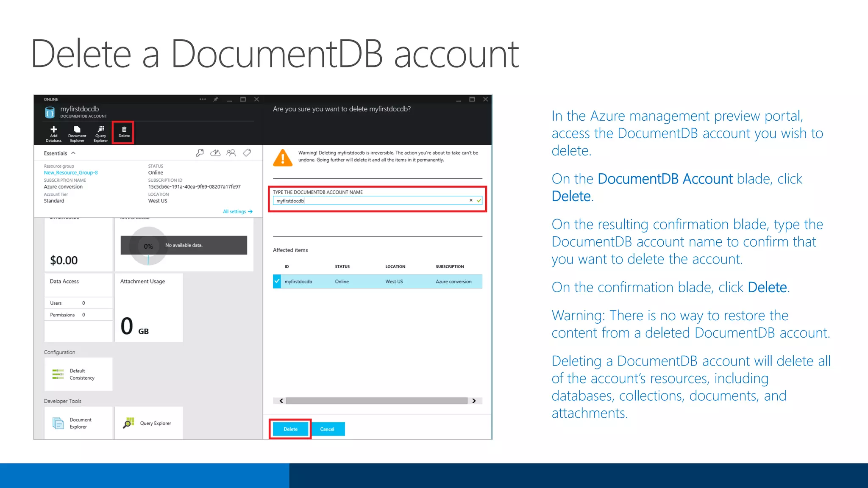Click the Azure conversion subscription name value

coord(63,186)
